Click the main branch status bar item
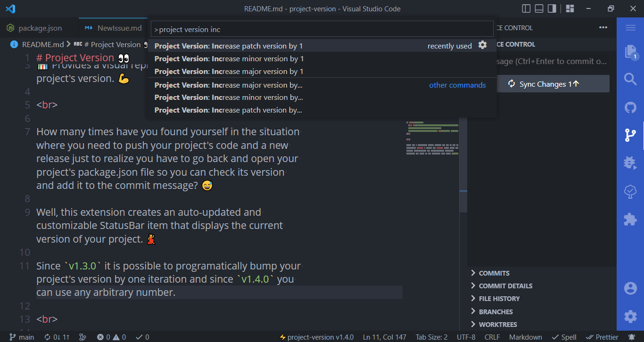 coord(22,337)
